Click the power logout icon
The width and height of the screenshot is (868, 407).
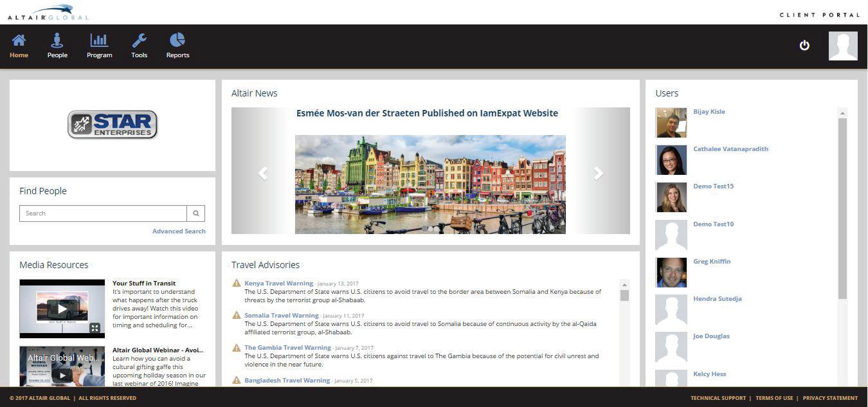[804, 45]
